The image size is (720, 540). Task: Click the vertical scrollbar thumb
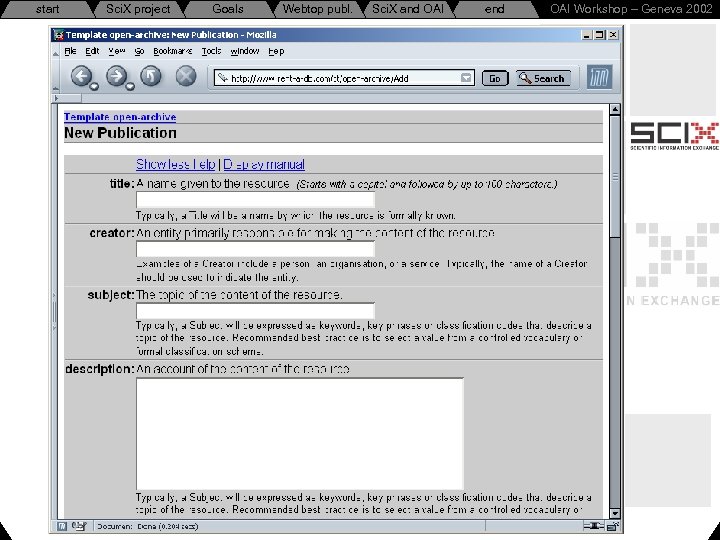pos(615,176)
